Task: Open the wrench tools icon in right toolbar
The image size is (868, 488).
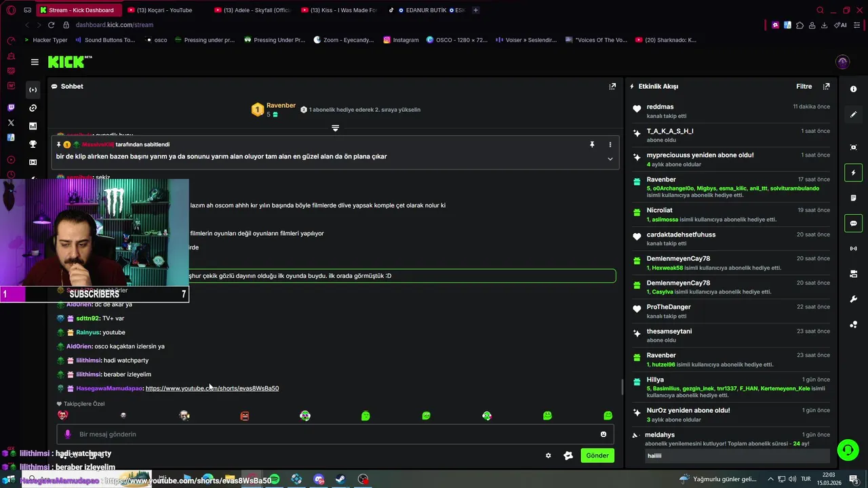Action: tap(853, 299)
